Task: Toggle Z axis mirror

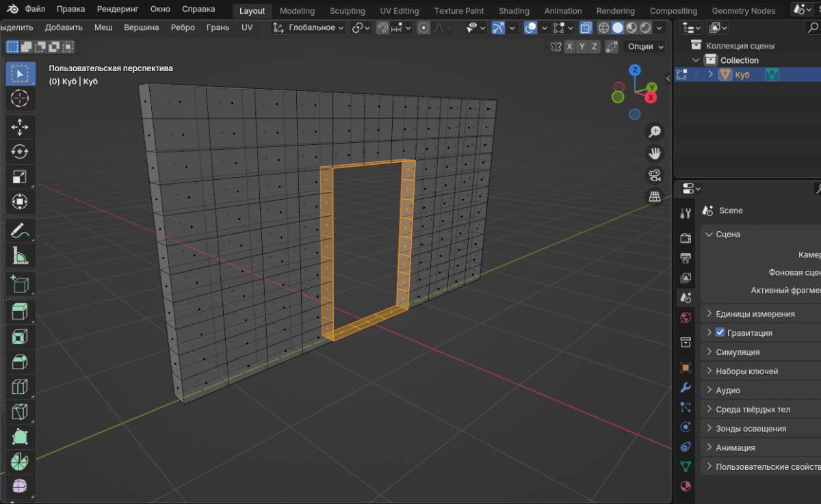Action: click(594, 47)
